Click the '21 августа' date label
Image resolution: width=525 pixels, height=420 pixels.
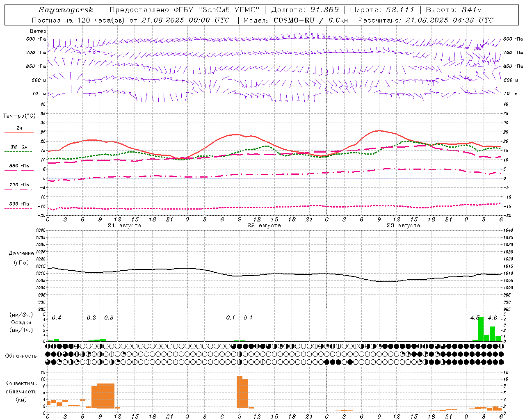pyautogui.click(x=125, y=226)
